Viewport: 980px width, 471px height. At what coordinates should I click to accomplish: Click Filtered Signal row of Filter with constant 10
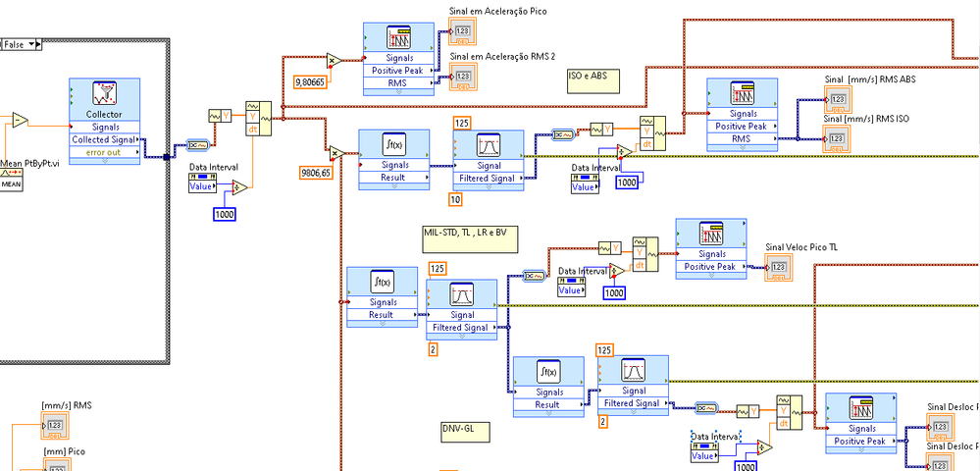(x=489, y=178)
